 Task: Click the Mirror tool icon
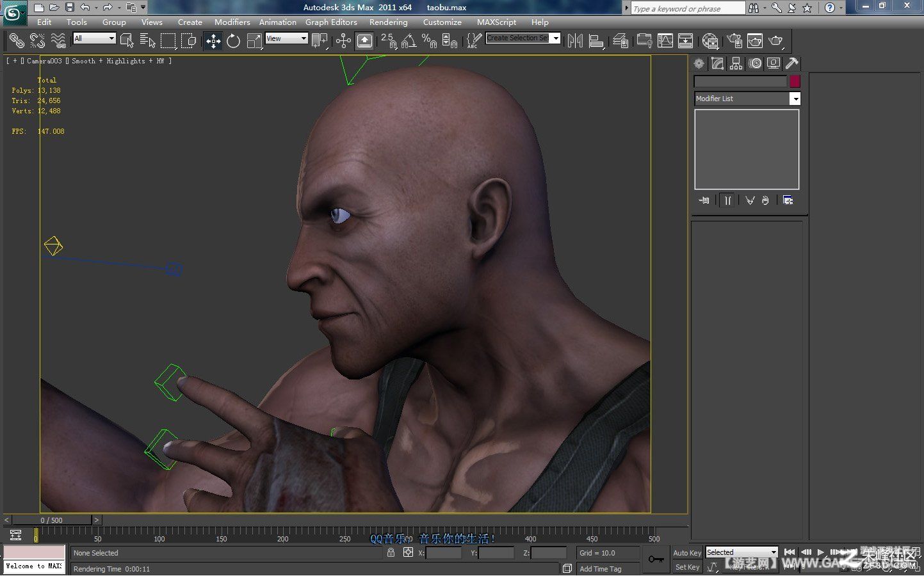point(575,41)
